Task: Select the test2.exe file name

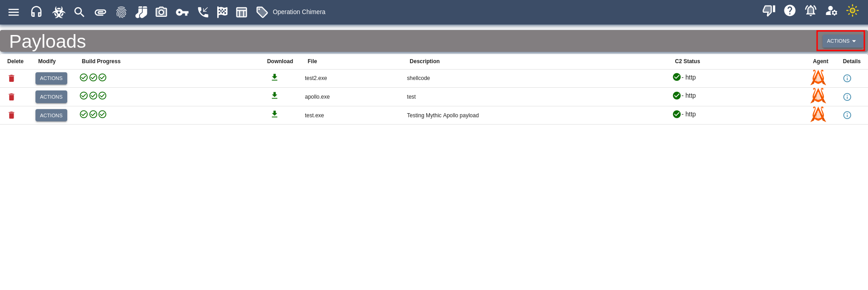Action: [x=316, y=78]
